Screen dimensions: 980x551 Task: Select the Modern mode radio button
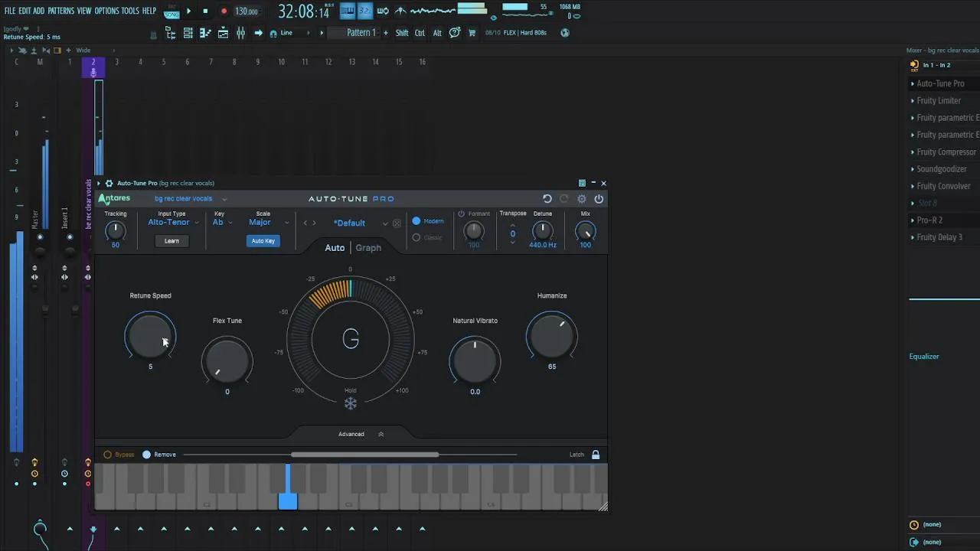416,221
